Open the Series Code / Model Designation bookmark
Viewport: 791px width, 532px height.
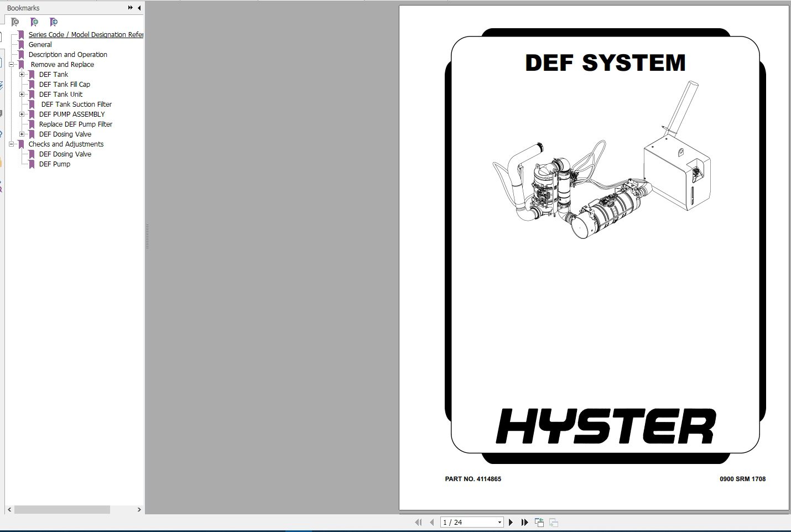point(86,35)
